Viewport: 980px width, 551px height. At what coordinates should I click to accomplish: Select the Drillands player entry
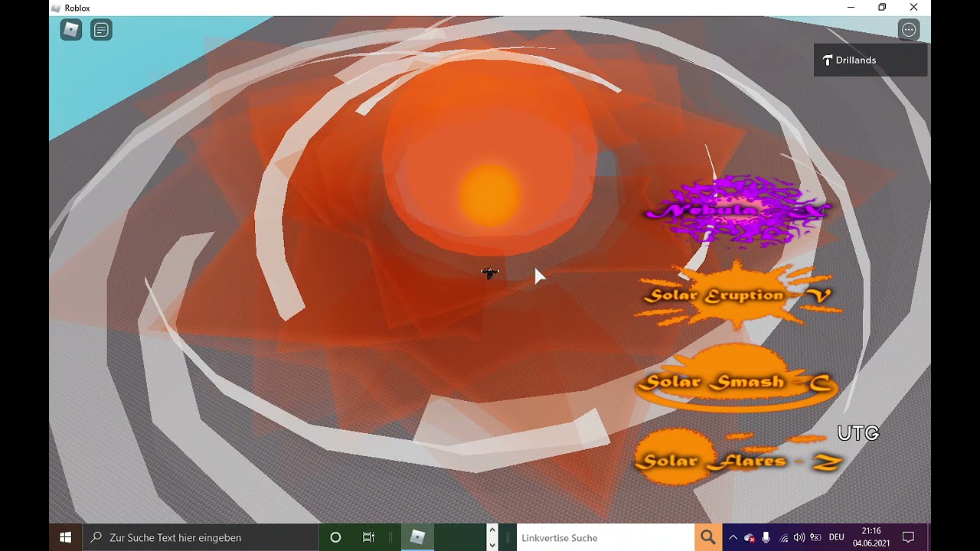871,60
